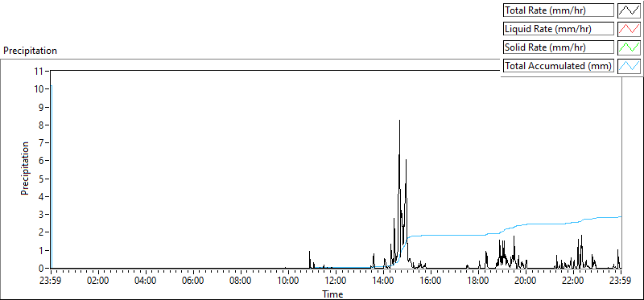644x300 pixels.
Task: Select the Total Rate (mm/hr) legend label
Action: click(559, 10)
